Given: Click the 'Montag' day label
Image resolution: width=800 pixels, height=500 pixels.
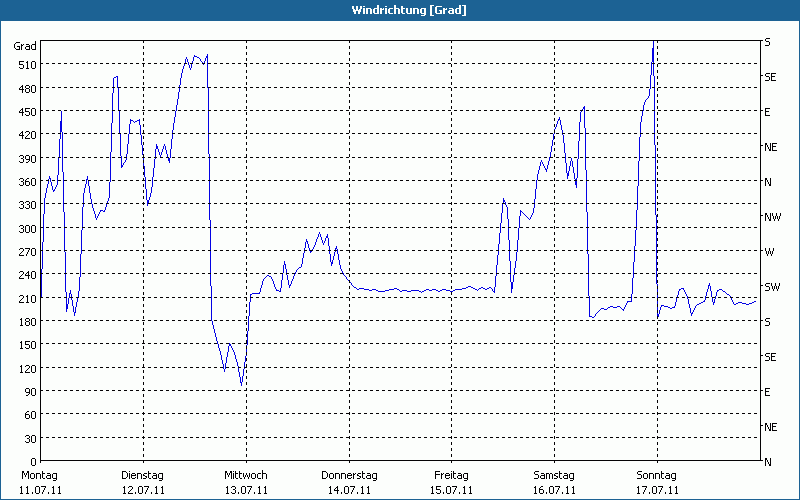Looking at the screenshot, I should (x=39, y=476).
